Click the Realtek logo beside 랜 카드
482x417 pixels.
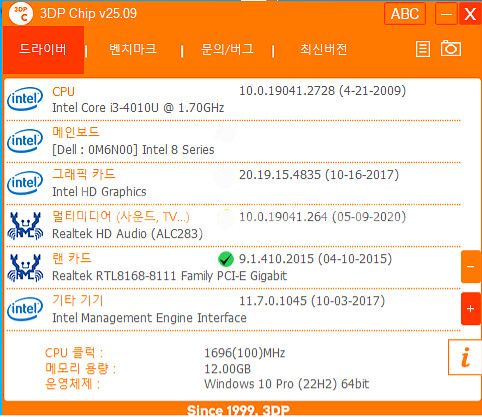tap(25, 268)
